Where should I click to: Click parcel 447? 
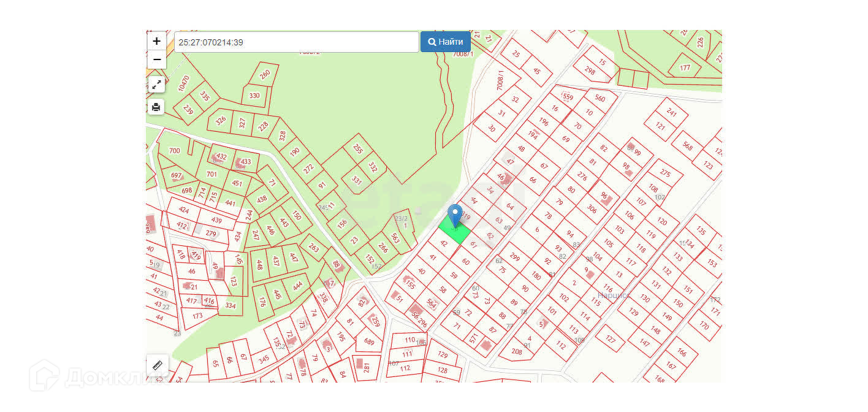(293, 257)
